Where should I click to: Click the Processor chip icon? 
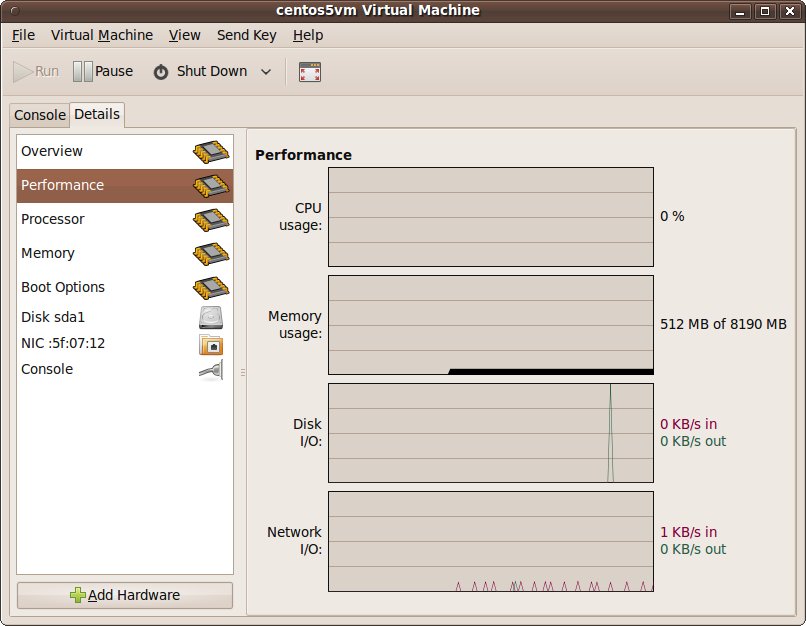pos(211,219)
